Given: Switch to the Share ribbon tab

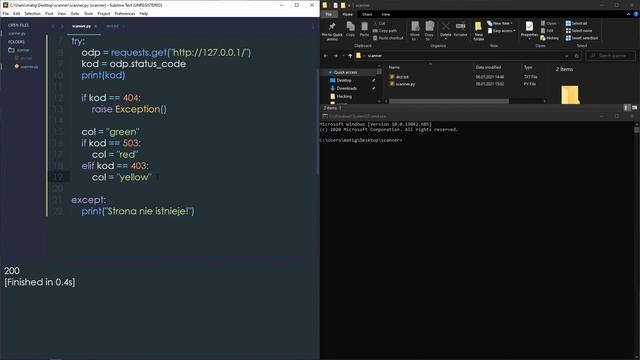Looking at the screenshot, I should [367, 14].
